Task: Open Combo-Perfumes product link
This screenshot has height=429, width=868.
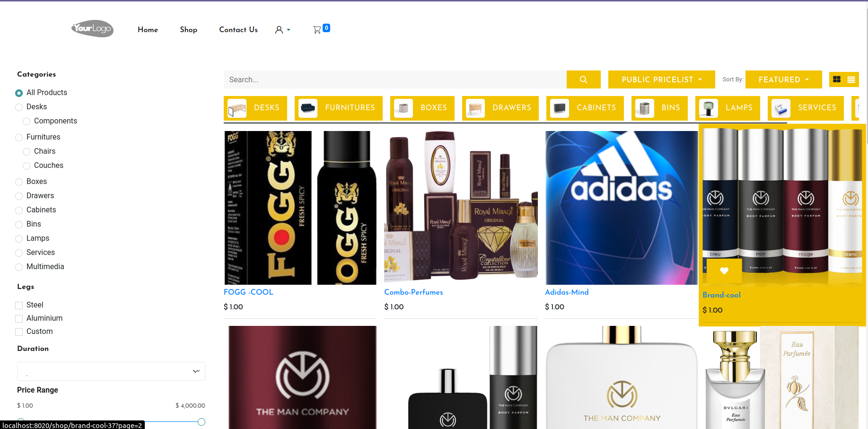Action: click(413, 292)
